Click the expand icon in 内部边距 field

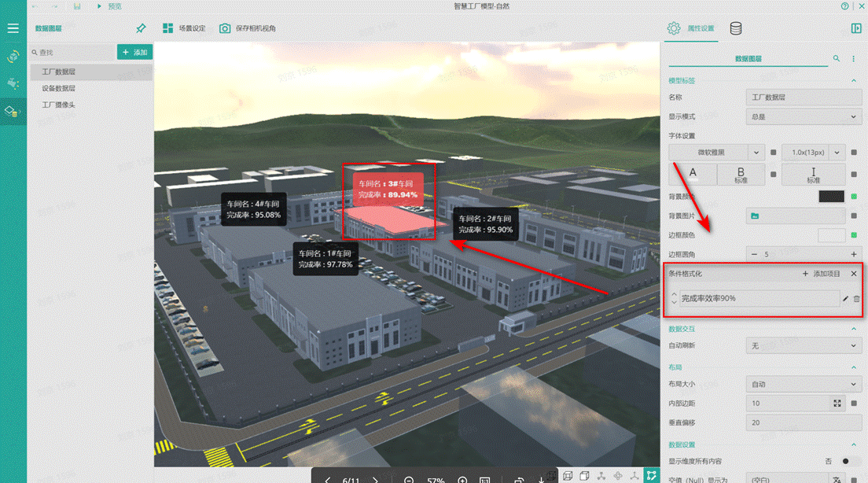click(x=837, y=404)
